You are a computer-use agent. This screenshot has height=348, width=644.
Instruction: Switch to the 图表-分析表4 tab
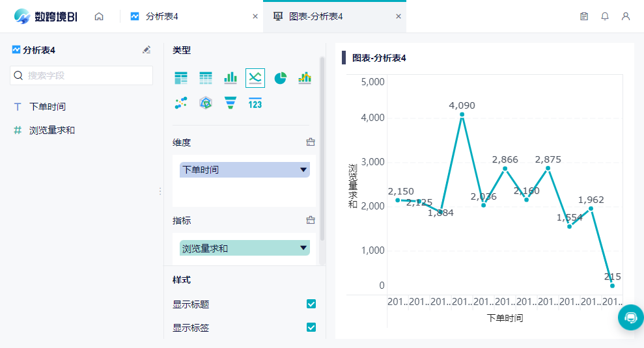click(x=315, y=16)
